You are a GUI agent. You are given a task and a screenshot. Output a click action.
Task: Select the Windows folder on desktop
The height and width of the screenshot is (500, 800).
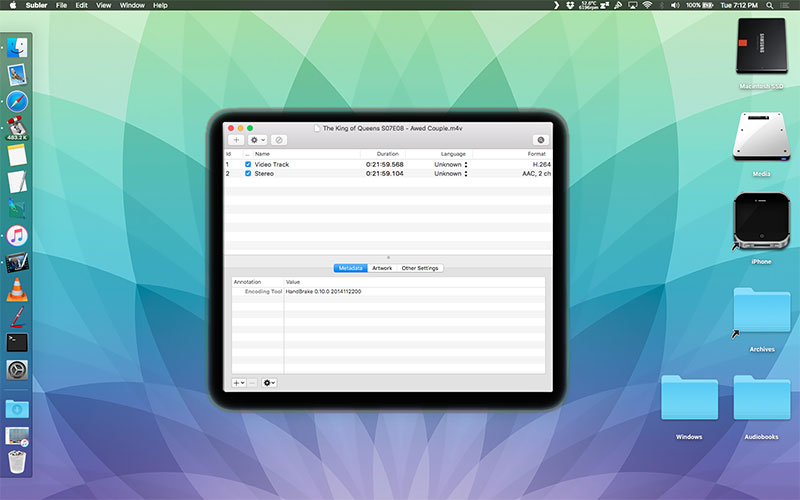tap(689, 398)
